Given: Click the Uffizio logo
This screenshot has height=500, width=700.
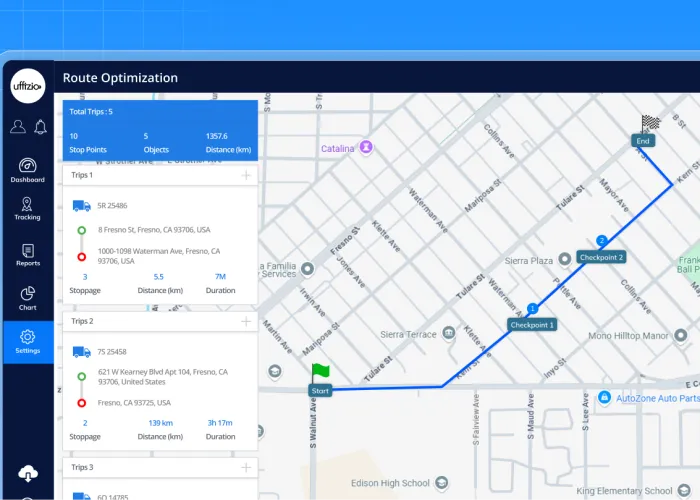Looking at the screenshot, I should point(28,88).
